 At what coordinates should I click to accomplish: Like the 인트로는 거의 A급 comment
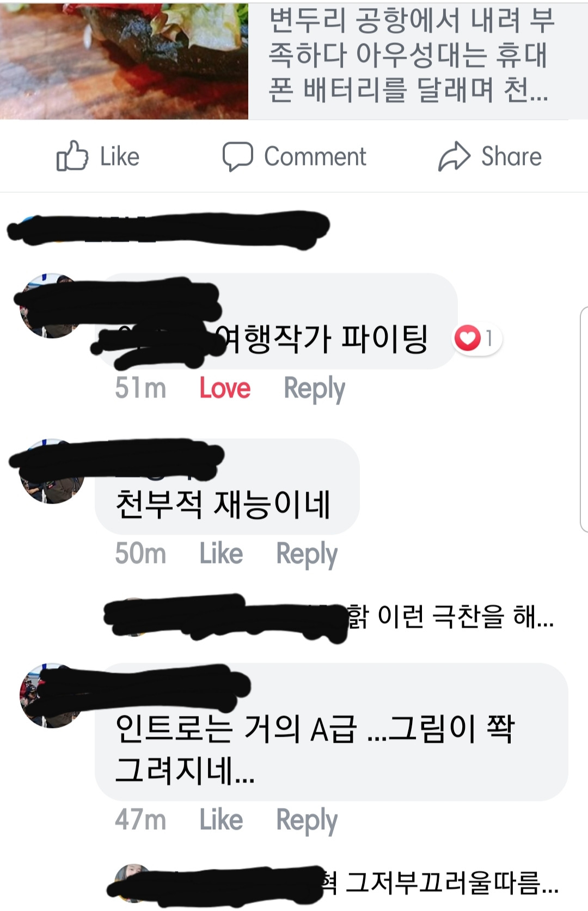(x=221, y=820)
